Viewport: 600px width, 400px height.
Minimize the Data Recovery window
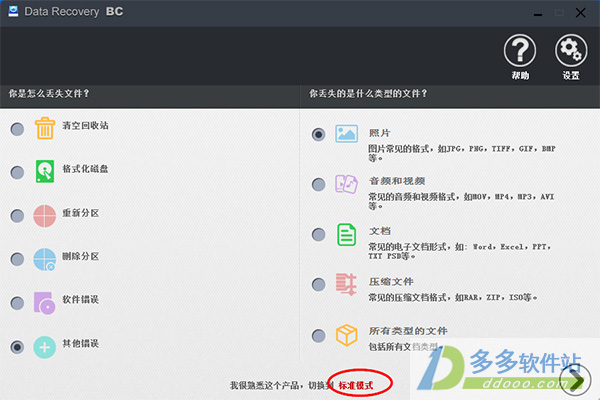point(538,13)
